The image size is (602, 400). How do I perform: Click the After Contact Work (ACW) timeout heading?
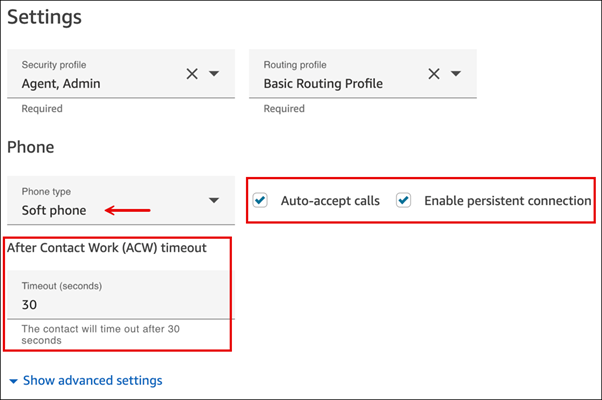107,248
